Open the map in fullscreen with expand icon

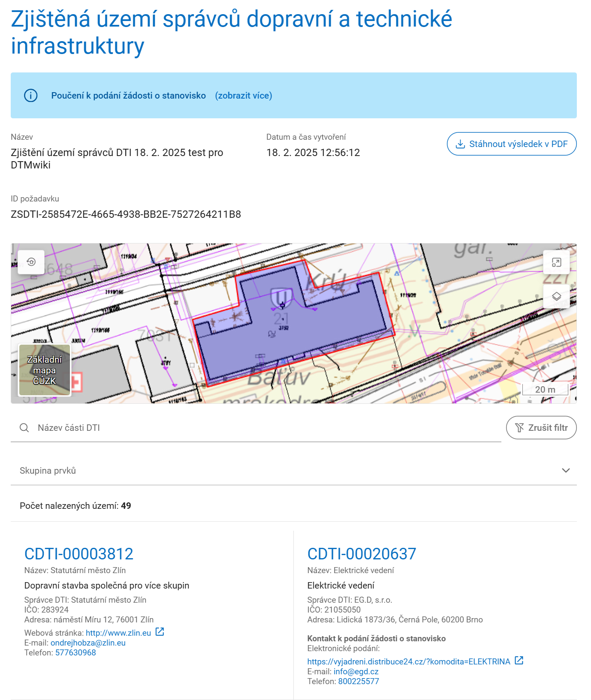pos(556,262)
